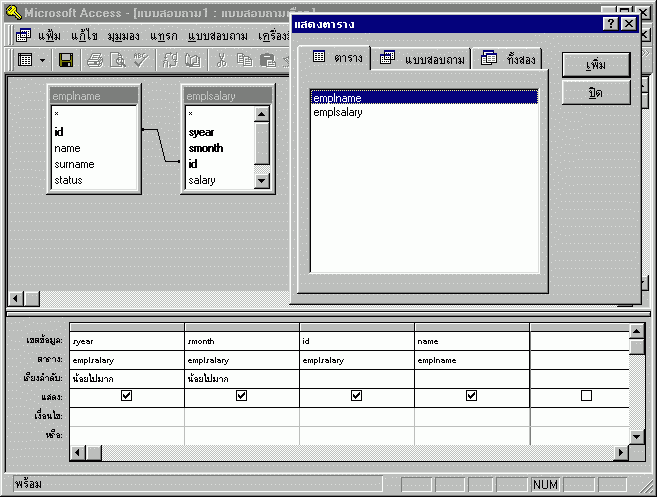Click the Print icon in toolbar

[x=95, y=60]
